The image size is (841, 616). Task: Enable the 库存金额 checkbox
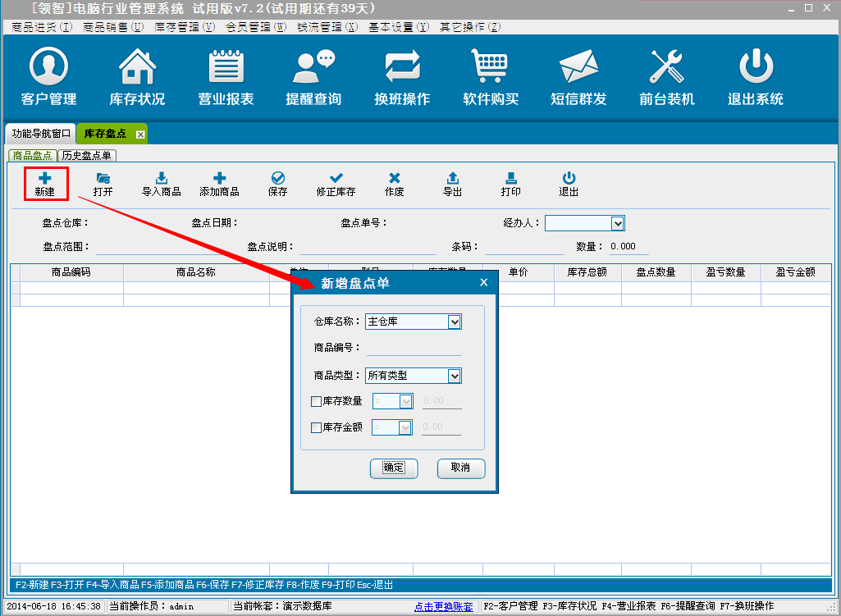[317, 427]
